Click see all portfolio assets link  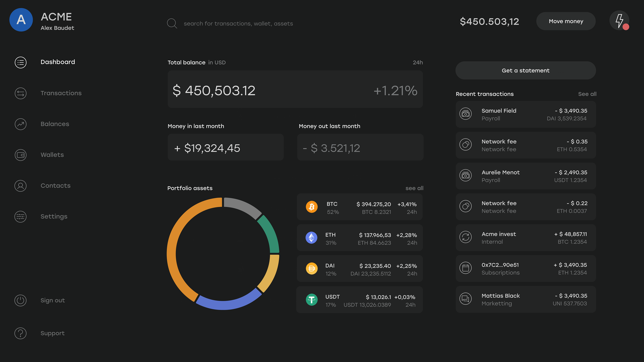point(414,188)
